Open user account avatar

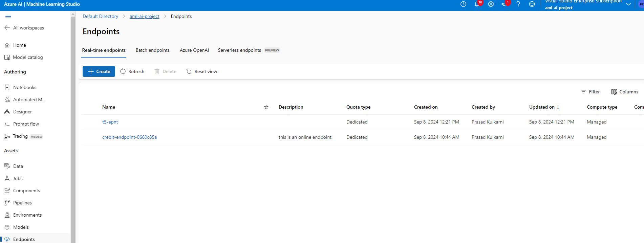coord(641,4)
